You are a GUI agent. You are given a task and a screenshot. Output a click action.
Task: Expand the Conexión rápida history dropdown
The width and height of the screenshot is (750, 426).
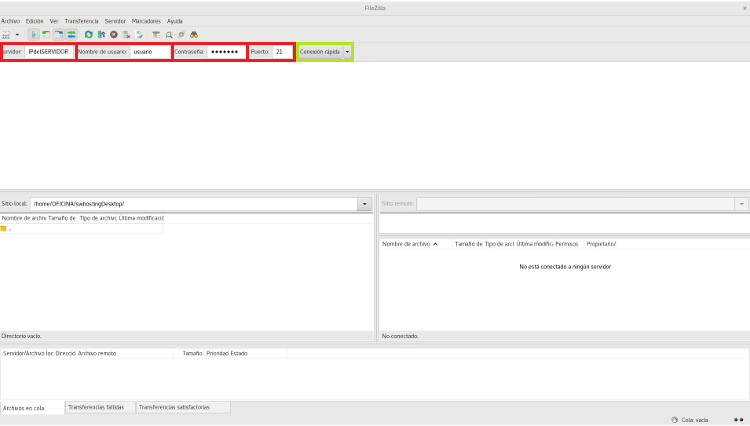347,52
